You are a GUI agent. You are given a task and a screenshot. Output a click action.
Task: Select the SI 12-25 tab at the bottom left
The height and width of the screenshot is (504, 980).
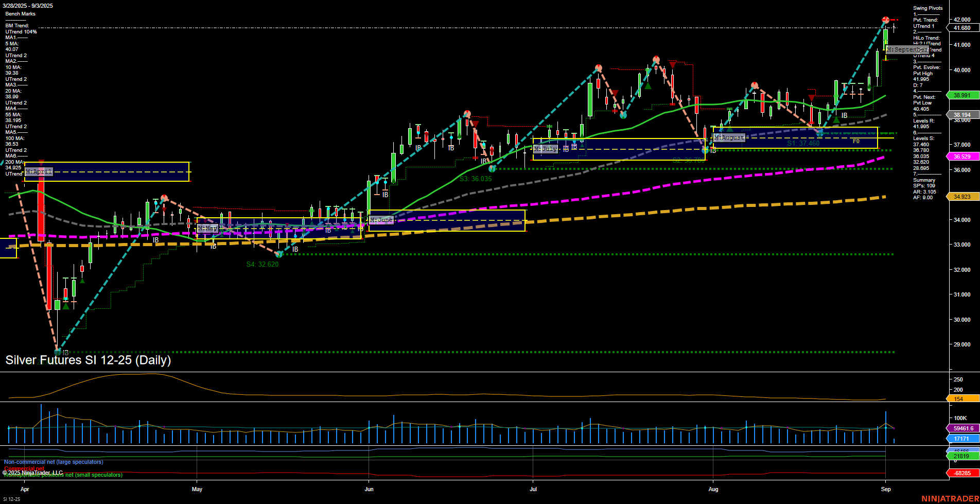click(x=11, y=498)
